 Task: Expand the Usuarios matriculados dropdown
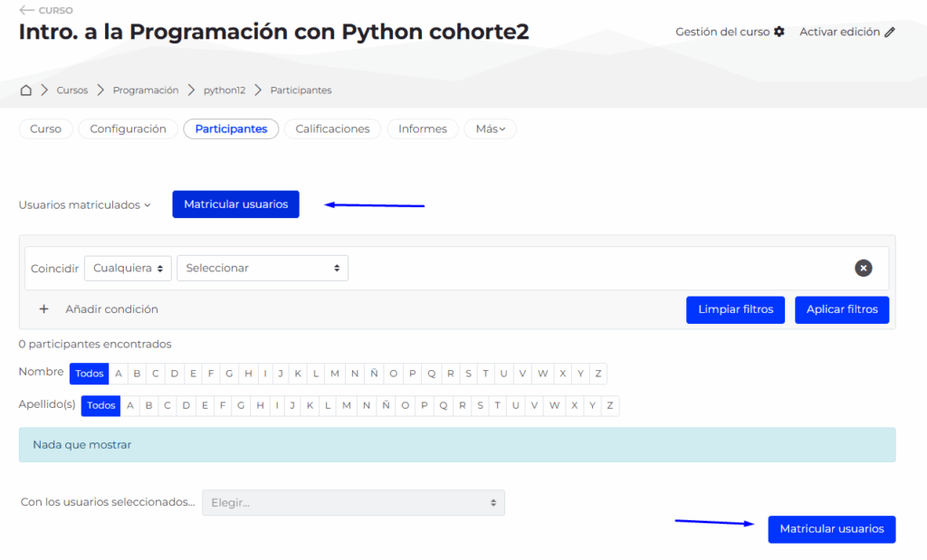point(84,204)
